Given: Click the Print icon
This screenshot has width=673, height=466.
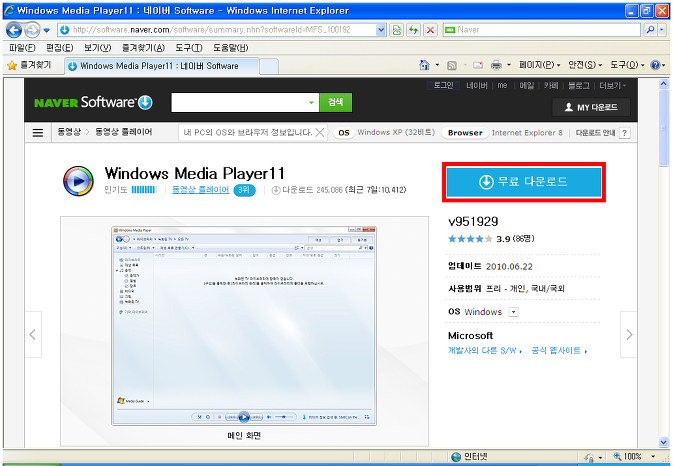Looking at the screenshot, I should [x=496, y=65].
